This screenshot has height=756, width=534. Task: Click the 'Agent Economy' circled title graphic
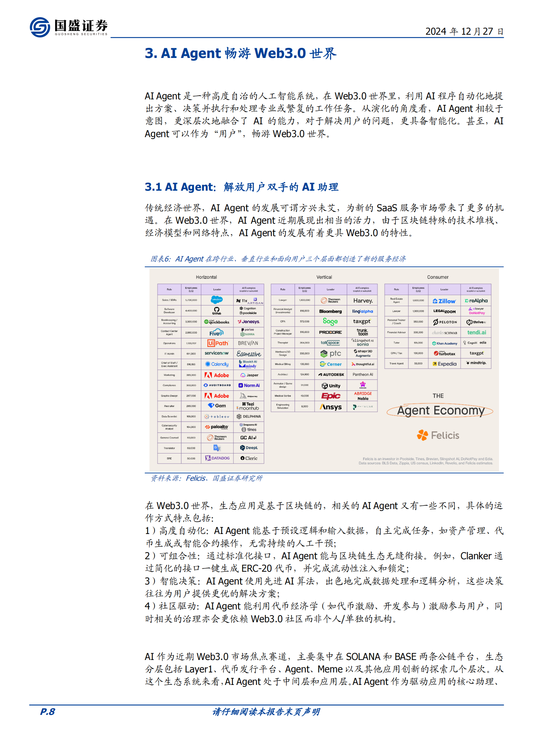[440, 410]
